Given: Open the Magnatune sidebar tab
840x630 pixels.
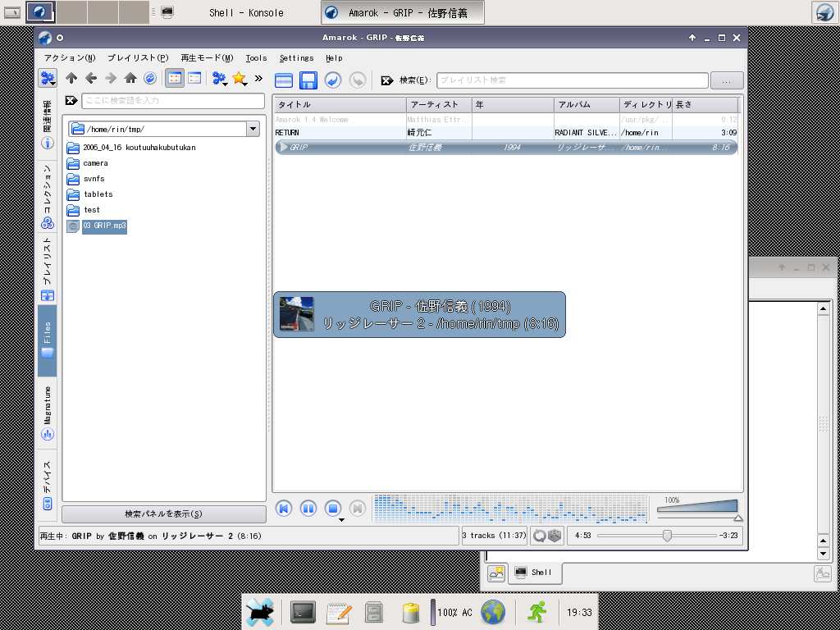Looking at the screenshot, I should tap(48, 413).
